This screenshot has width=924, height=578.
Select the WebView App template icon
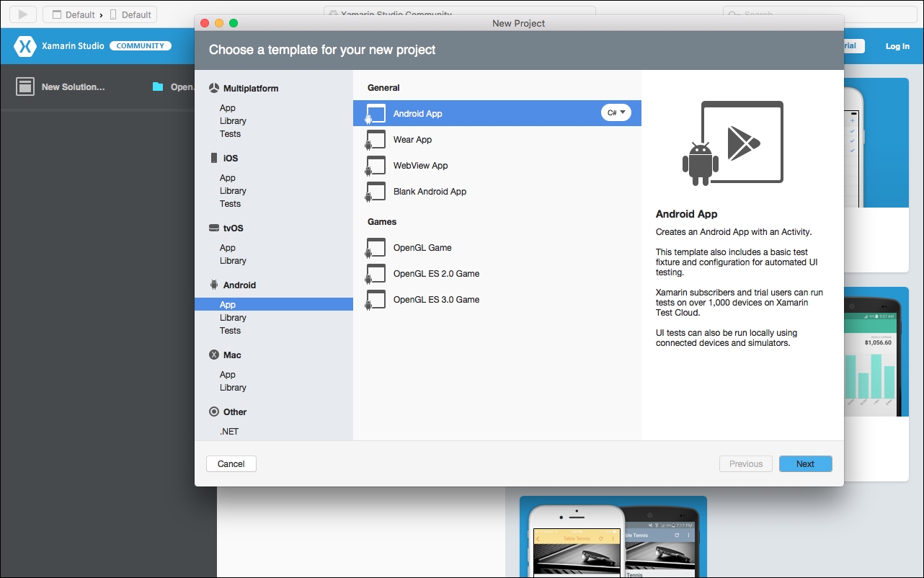coord(376,166)
